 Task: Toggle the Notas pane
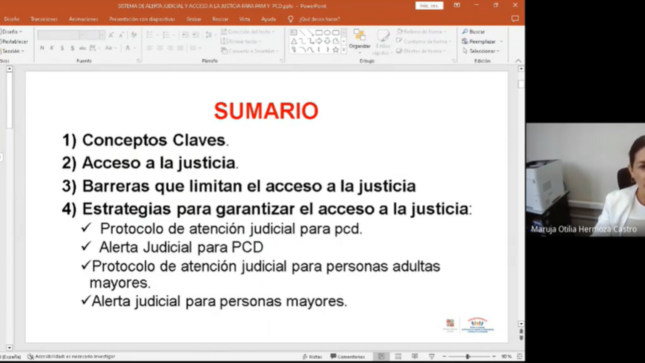click(312, 356)
